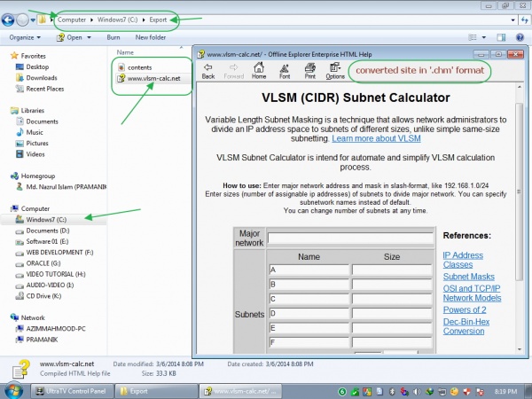Open OSI and TCP/IP Network Models link
This screenshot has height=399, width=532.
coord(472,293)
